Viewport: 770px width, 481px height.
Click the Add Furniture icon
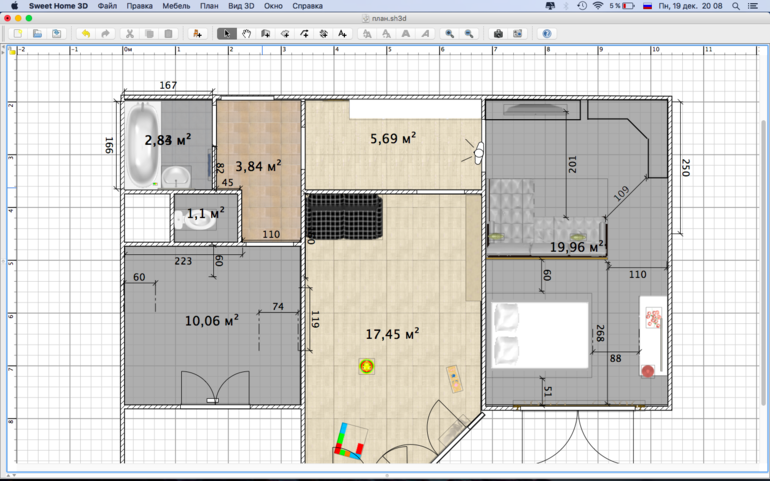pyautogui.click(x=197, y=34)
